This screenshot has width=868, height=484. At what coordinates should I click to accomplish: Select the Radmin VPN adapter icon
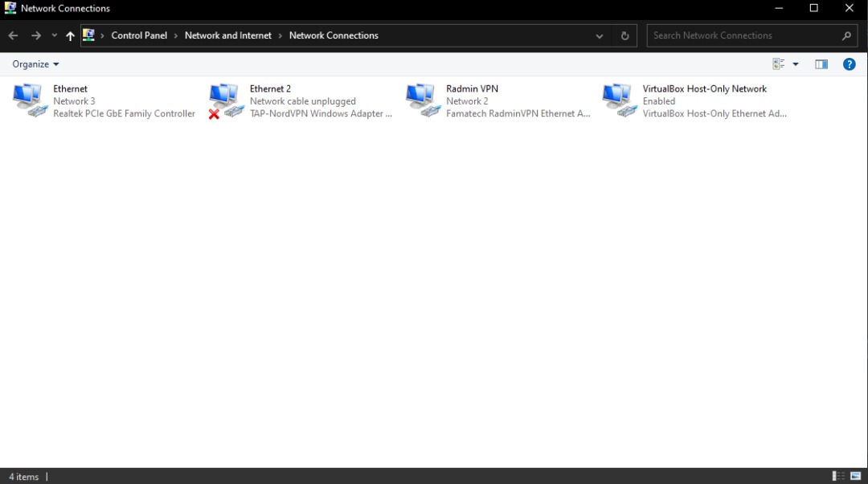pos(423,100)
